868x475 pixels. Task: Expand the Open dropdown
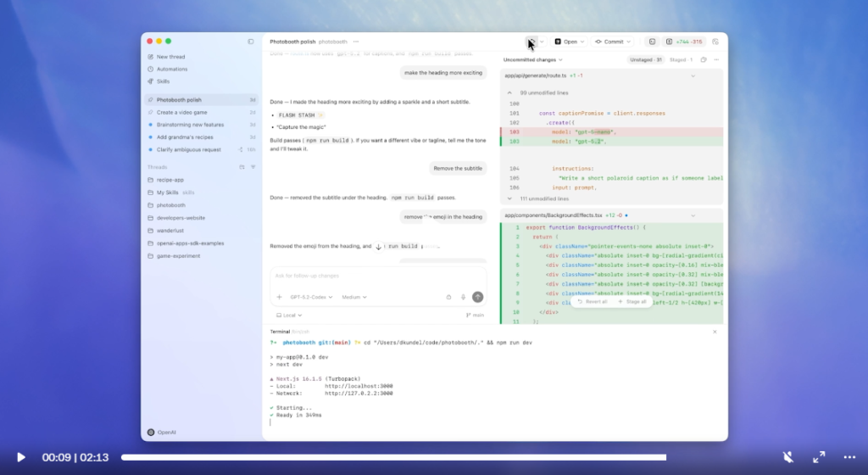(569, 41)
